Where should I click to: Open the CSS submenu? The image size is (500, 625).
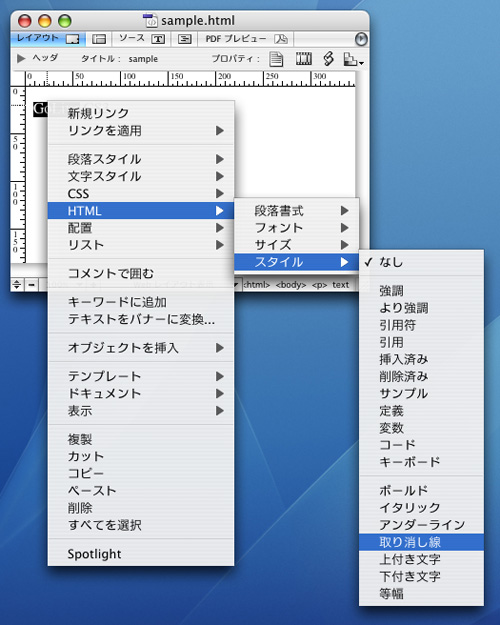(141, 194)
